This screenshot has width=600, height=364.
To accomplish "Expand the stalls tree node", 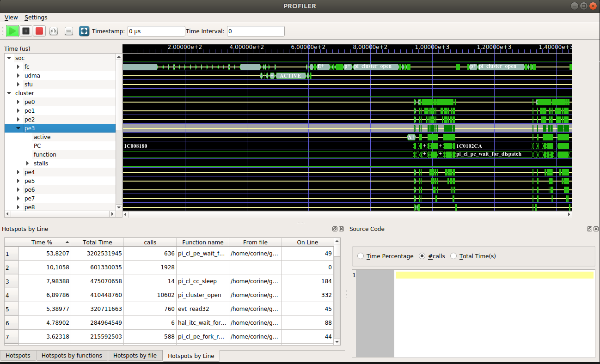I will (x=28, y=164).
